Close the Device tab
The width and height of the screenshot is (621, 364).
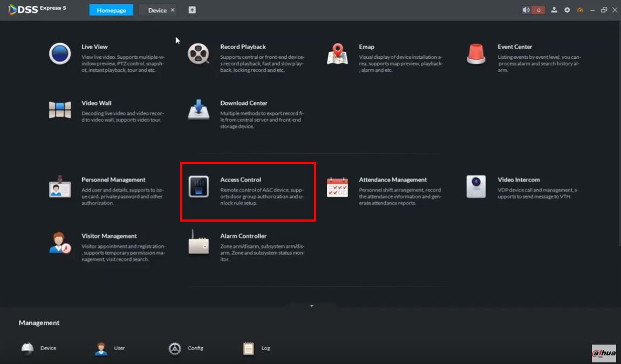(x=173, y=10)
